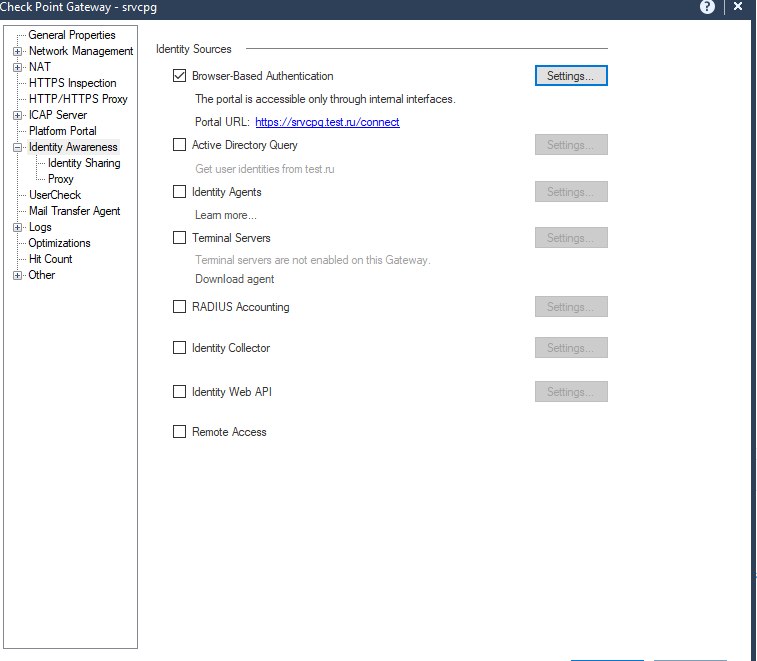Image resolution: width=757 pixels, height=661 pixels.
Task: Click Identity Collector Settings button
Action: 571,348
